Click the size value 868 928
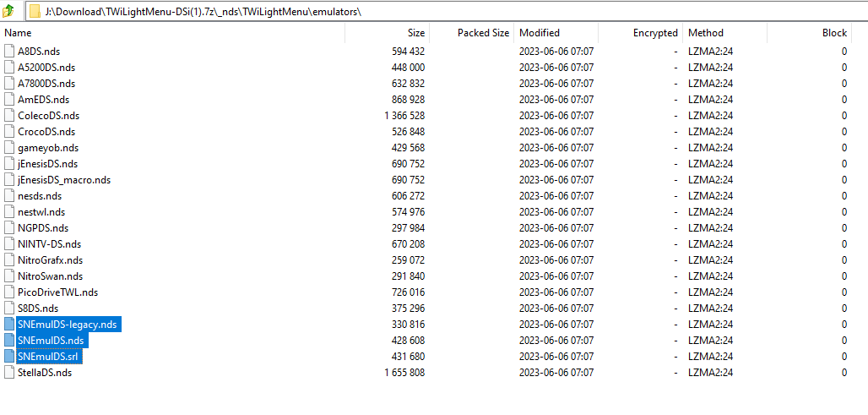The width and height of the screenshot is (868, 415). (x=408, y=100)
